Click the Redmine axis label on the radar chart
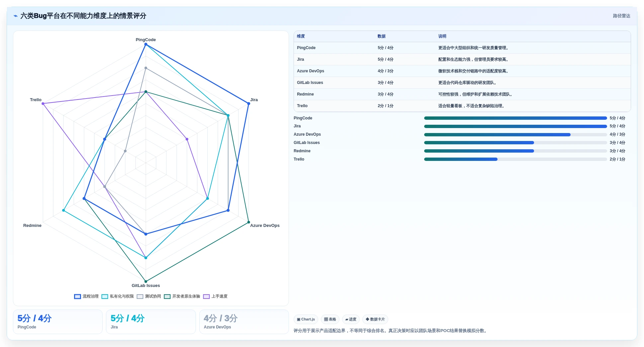This screenshot has height=347, width=644. [x=32, y=226]
